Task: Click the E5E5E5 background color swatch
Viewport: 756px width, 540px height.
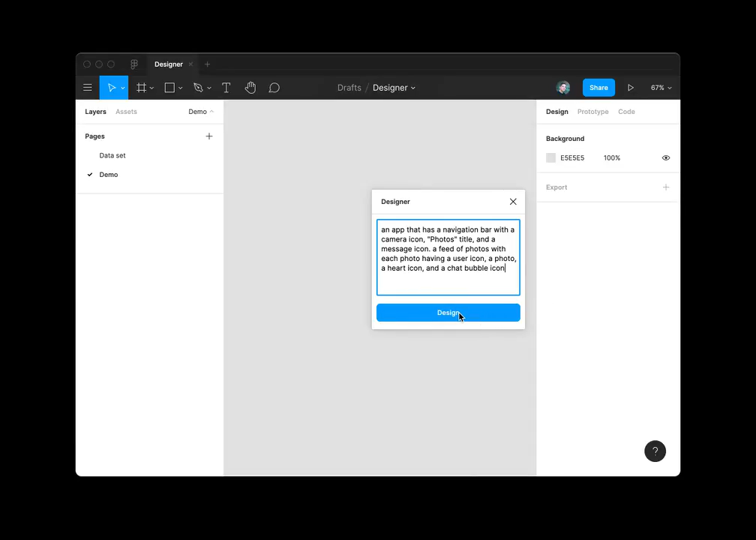Action: click(x=551, y=158)
